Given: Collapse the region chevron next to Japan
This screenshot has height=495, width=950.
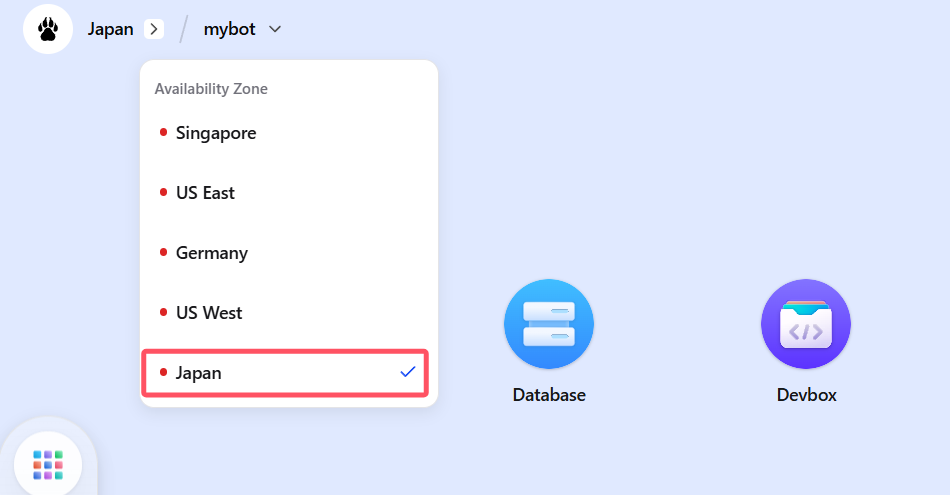Looking at the screenshot, I should 154,29.
